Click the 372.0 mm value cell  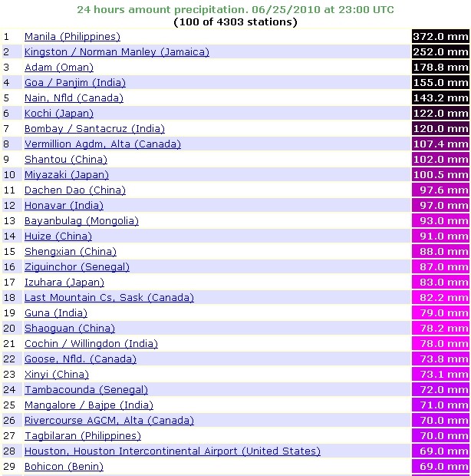pos(440,37)
